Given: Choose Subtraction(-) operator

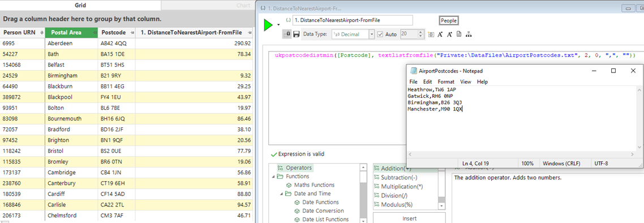Looking at the screenshot, I should (399, 177).
